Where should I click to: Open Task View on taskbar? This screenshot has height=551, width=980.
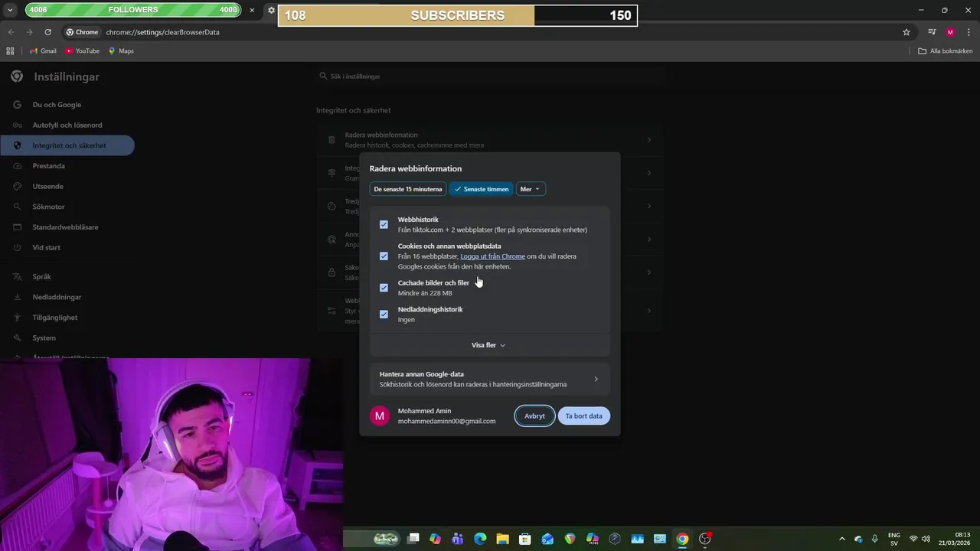tap(413, 539)
